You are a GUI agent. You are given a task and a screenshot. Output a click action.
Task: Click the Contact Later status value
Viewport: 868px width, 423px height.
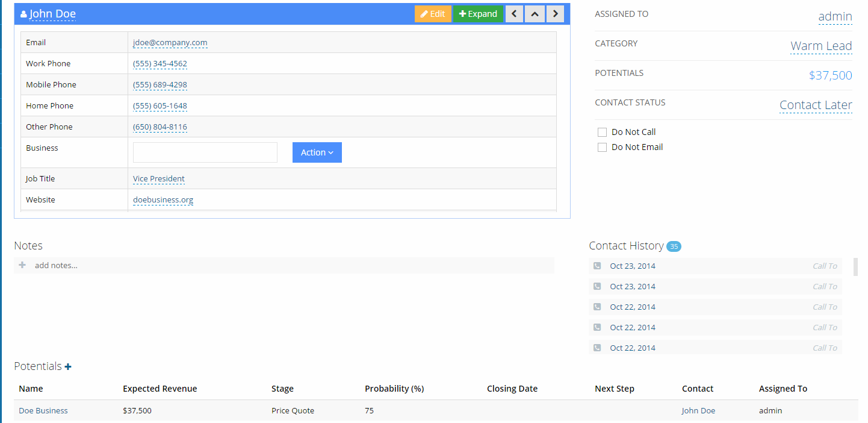816,105
